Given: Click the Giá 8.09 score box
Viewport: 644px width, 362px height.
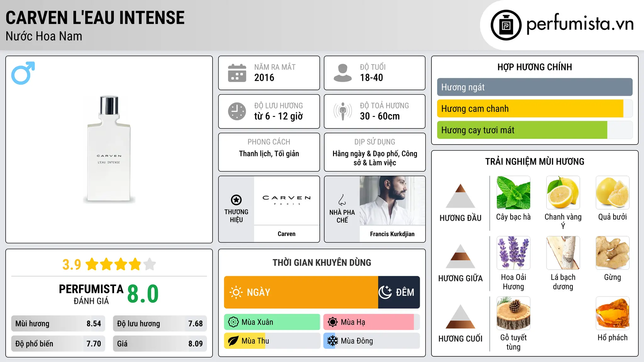Looking at the screenshot, I should (160, 344).
